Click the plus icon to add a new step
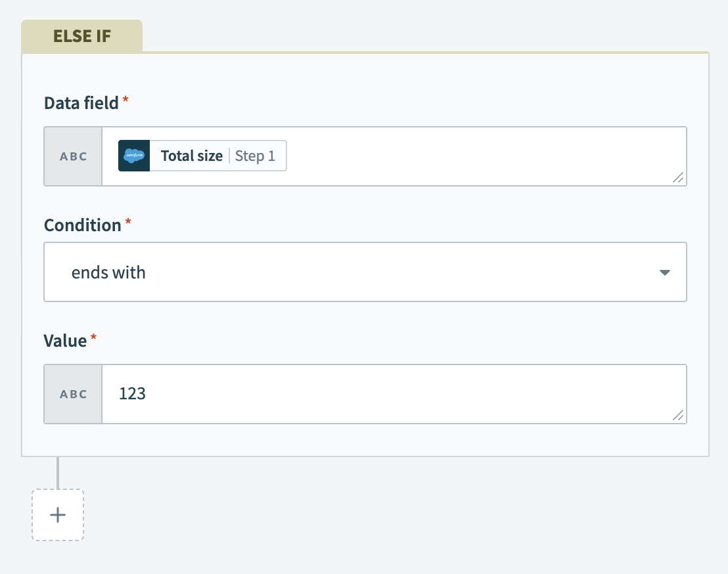The height and width of the screenshot is (574, 728). click(x=57, y=515)
